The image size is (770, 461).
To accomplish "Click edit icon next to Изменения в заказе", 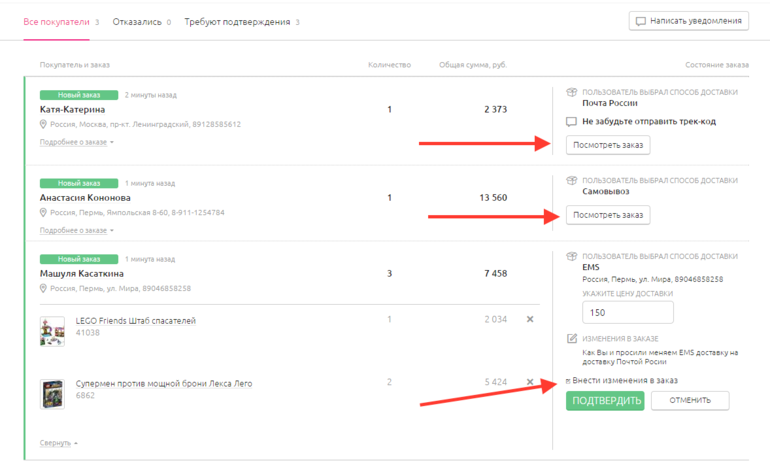I will [x=571, y=339].
